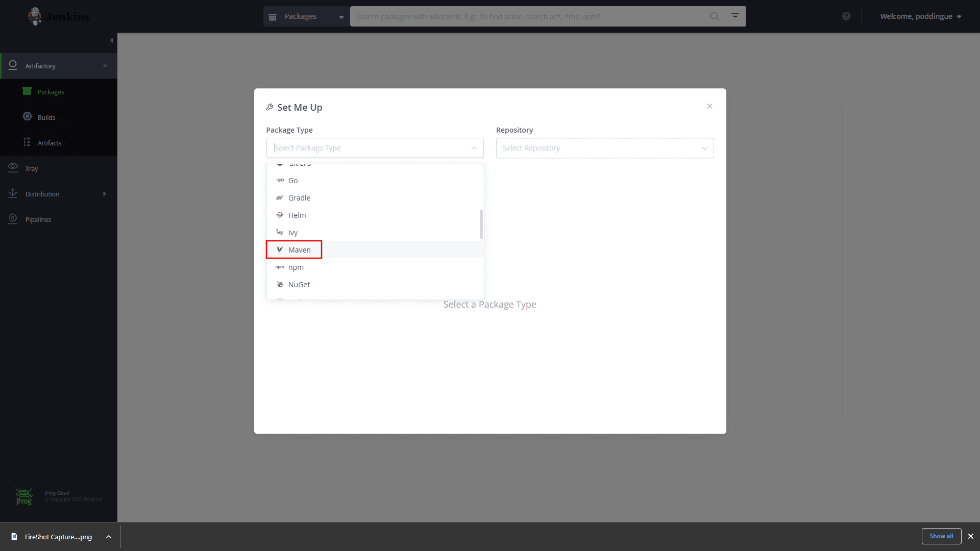Click the Go package icon
This screenshot has height=551, width=980.
(x=280, y=180)
